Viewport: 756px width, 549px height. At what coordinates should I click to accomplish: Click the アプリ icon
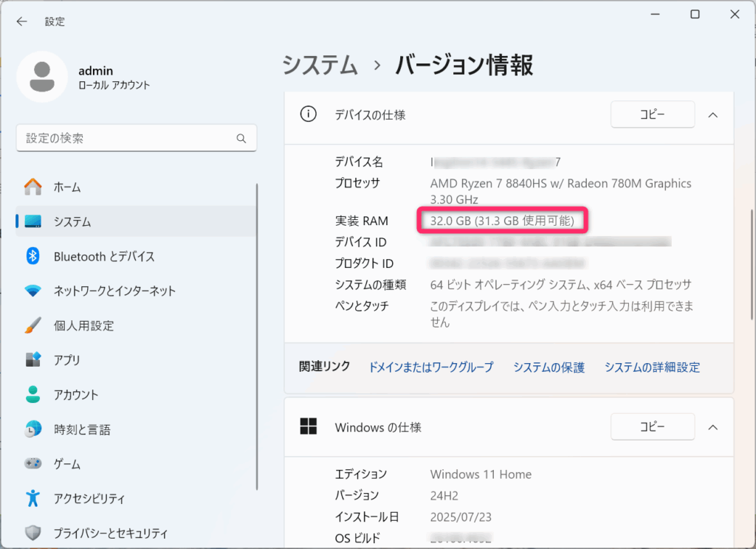32,359
